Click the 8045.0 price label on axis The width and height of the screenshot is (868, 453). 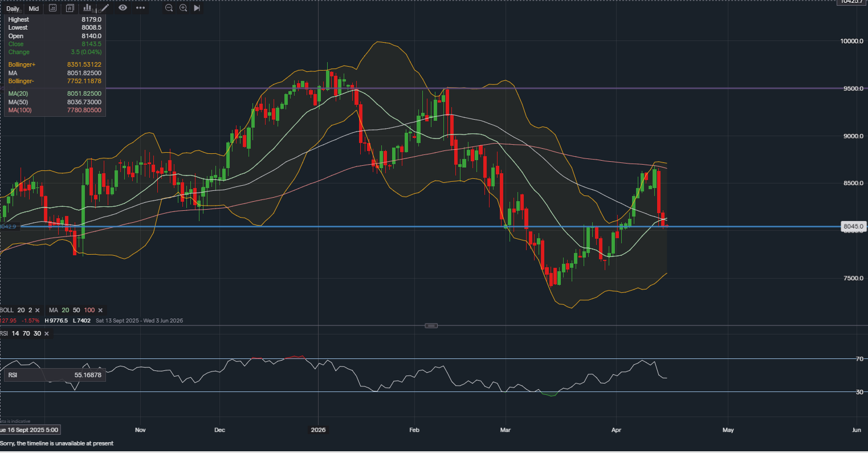[x=854, y=227]
